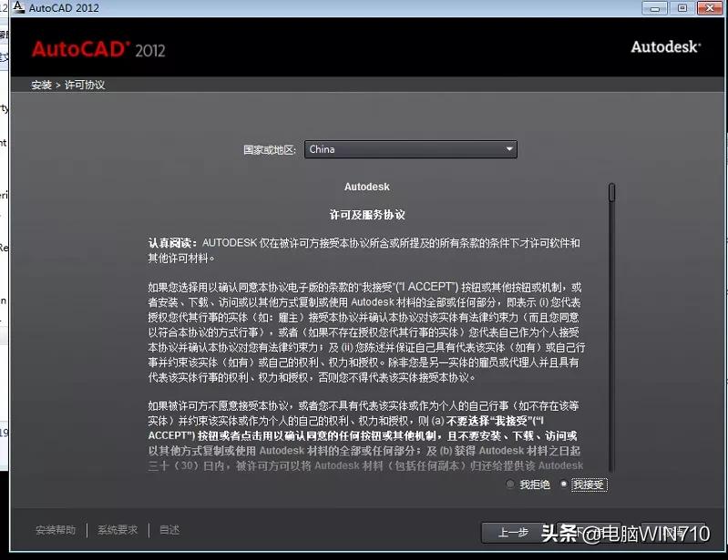
Task: Click the 许可协议 breadcrumb item
Action: pyautogui.click(x=85, y=85)
